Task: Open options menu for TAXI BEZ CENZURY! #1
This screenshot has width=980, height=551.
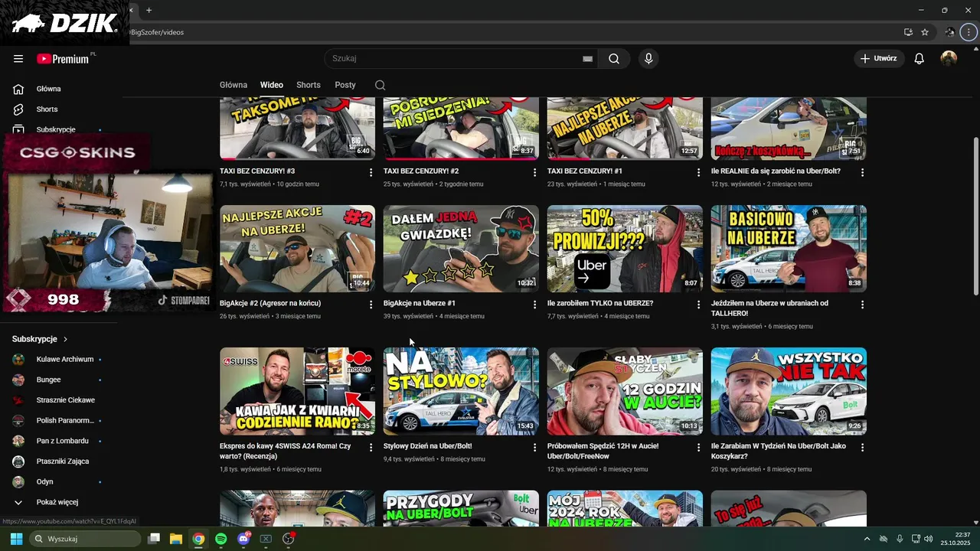Action: coord(698,172)
